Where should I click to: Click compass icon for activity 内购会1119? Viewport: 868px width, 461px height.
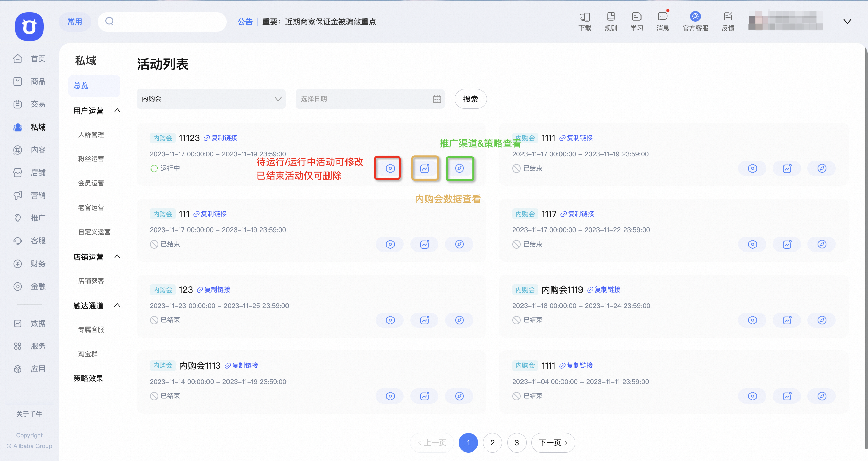coord(822,320)
